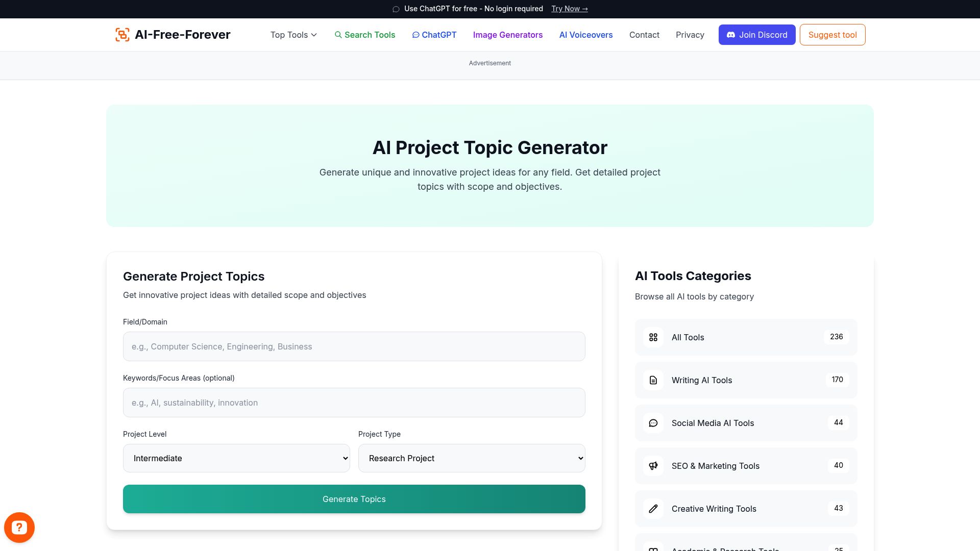
Task: Open the orange help widget in the corner
Action: point(19,527)
